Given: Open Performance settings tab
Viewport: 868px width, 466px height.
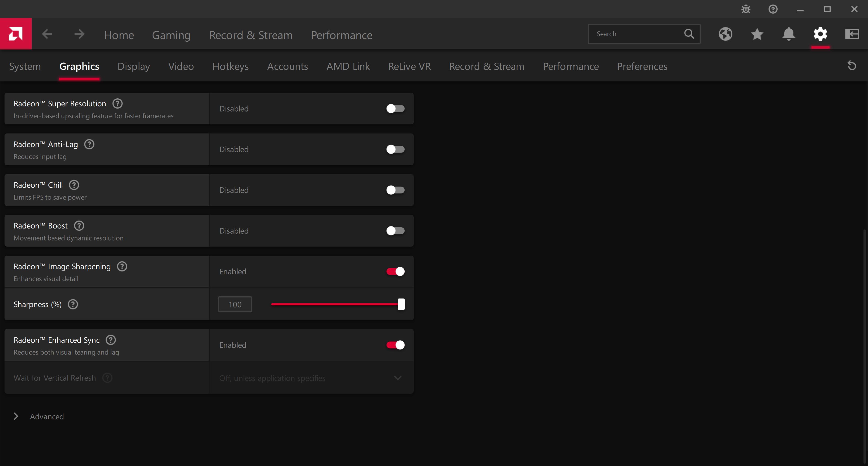Looking at the screenshot, I should [571, 67].
